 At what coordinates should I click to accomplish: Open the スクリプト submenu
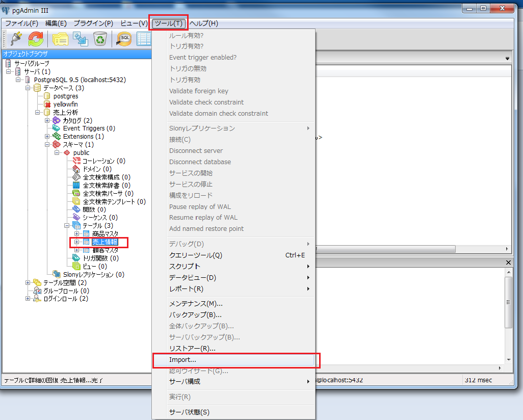[233, 267]
